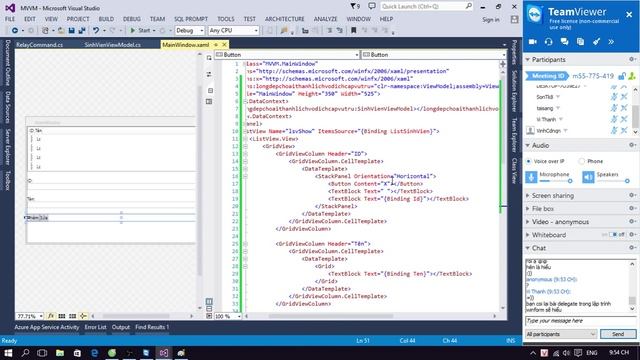Toggle drawing permission for participant taisang
Image resolution: width=640 pixels, height=360 pixels.
[x=624, y=108]
